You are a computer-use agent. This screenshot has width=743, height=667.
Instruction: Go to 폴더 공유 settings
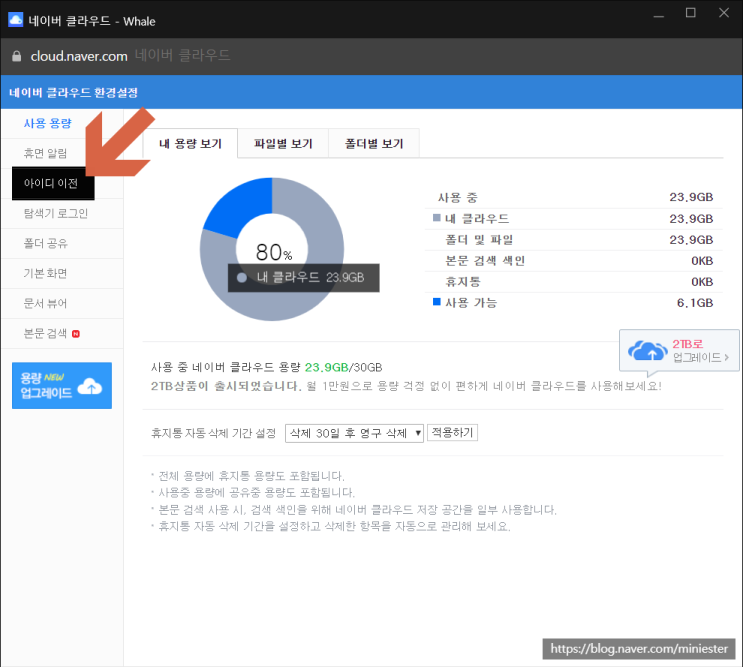45,243
